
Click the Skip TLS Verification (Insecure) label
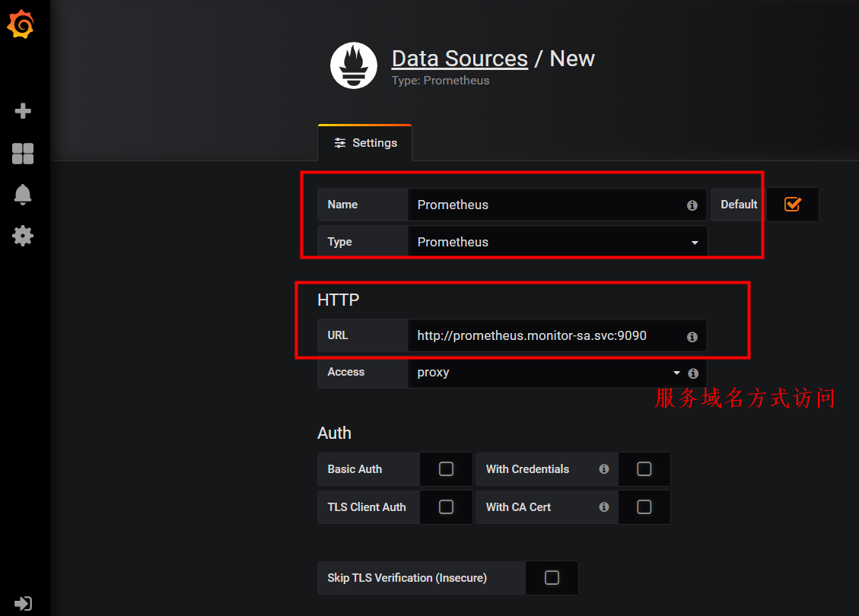(407, 578)
